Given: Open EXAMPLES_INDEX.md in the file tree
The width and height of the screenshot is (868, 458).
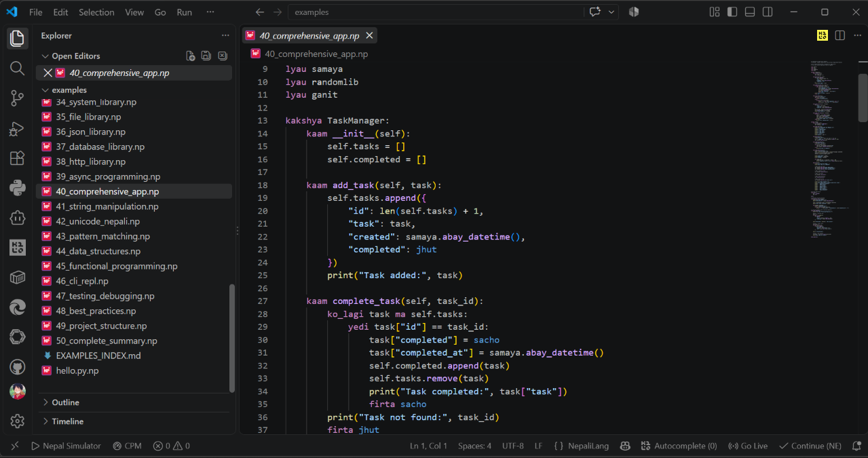Looking at the screenshot, I should 98,356.
